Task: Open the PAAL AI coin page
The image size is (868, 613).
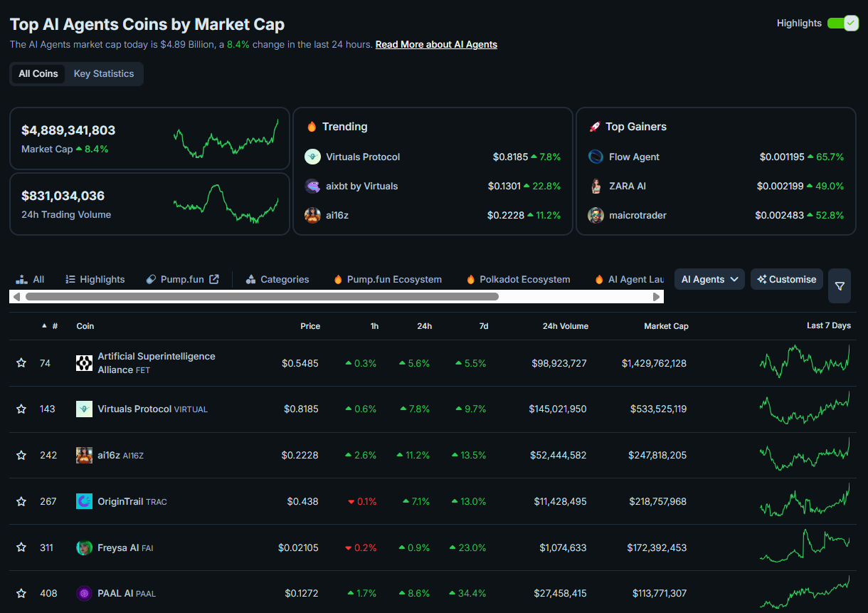Action: pos(127,593)
